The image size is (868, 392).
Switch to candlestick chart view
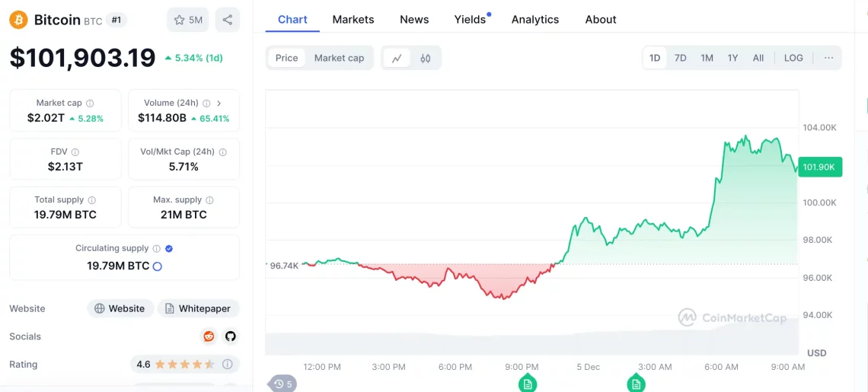tap(426, 58)
